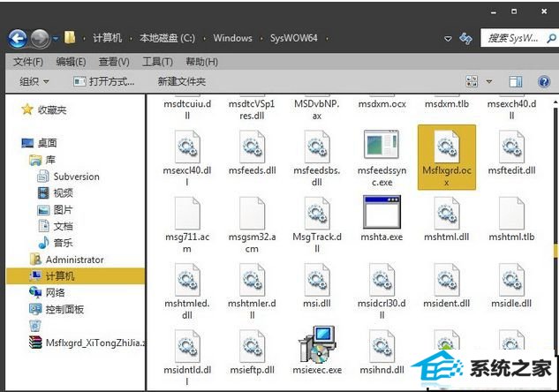Click the 新建文件夹 button

tap(182, 81)
